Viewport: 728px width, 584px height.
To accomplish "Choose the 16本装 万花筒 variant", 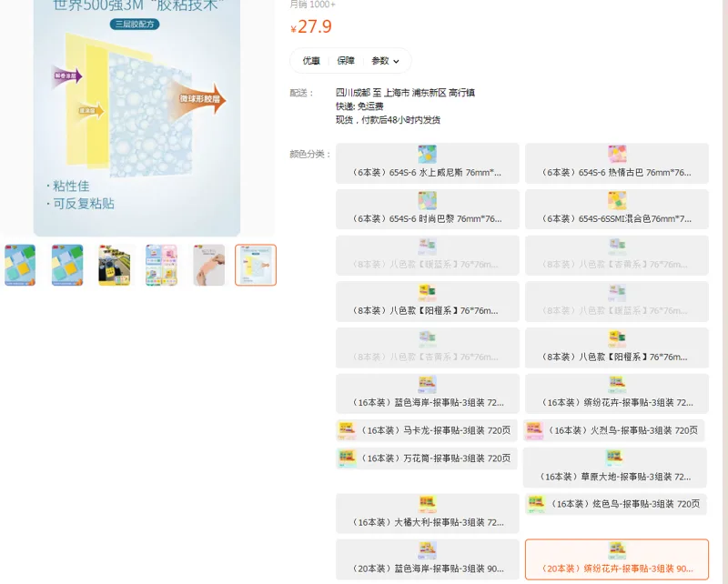I will pos(426,458).
